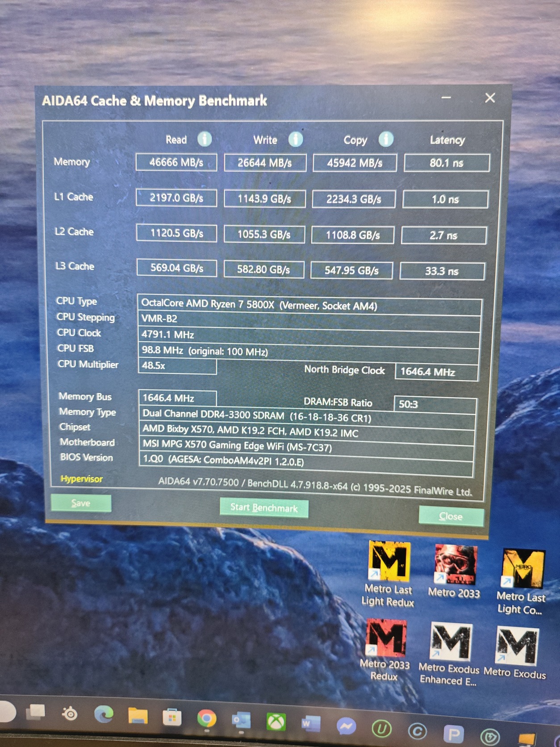Click the CPU Multiplier 48.5x field
The image size is (560, 747).
click(x=178, y=365)
